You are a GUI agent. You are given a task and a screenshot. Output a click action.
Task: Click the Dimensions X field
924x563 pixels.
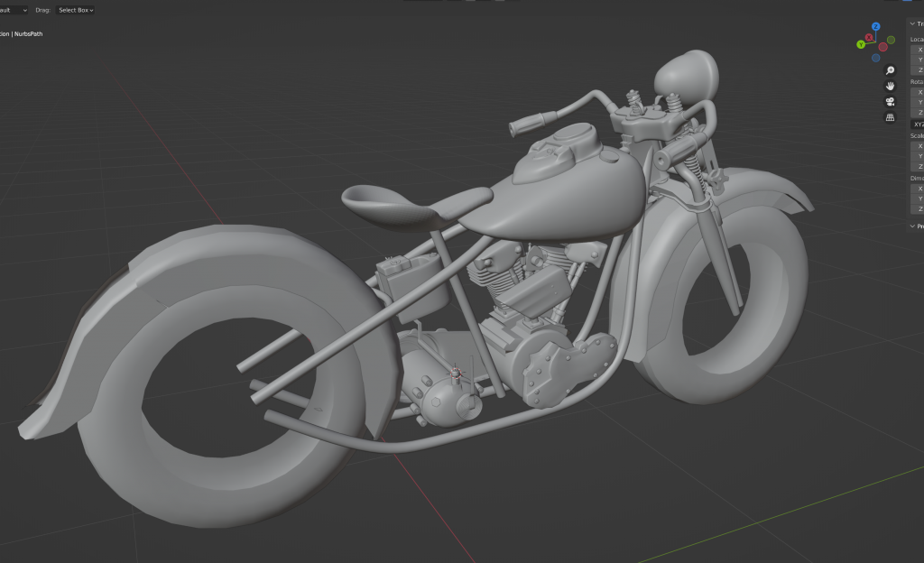[x=919, y=189]
